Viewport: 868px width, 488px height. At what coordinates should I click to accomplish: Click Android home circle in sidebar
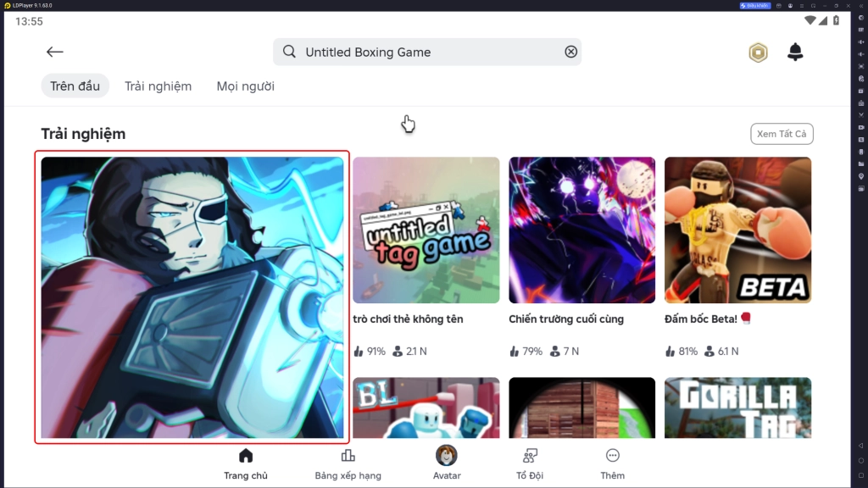[861, 460]
